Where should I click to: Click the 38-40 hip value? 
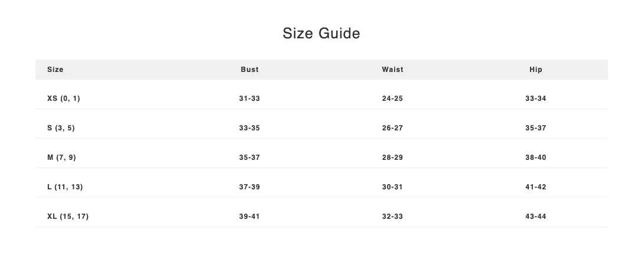coord(535,157)
